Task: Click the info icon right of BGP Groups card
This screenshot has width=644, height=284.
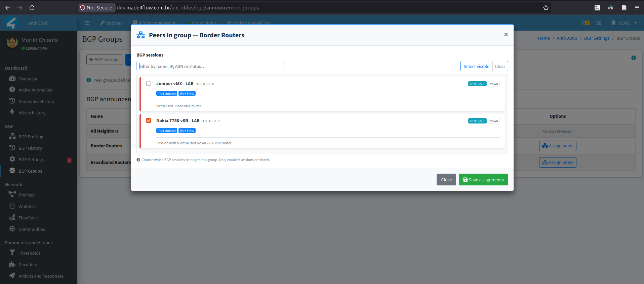Action: point(634,58)
